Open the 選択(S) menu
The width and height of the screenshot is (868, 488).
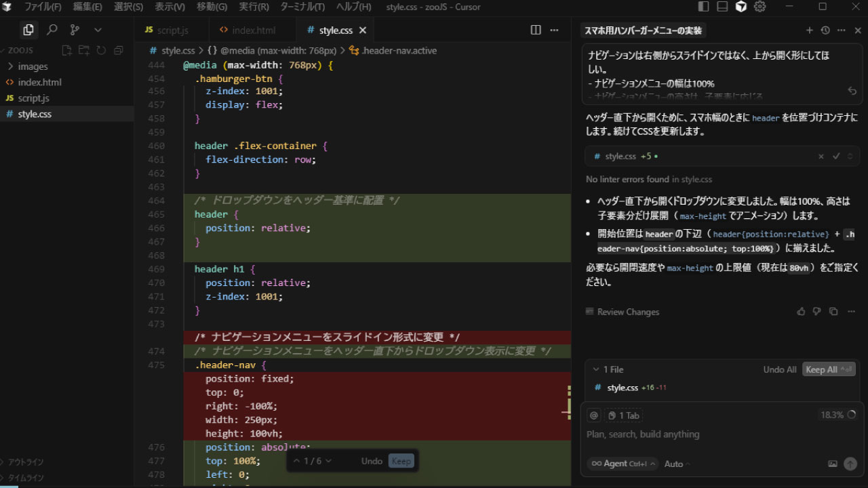(128, 7)
